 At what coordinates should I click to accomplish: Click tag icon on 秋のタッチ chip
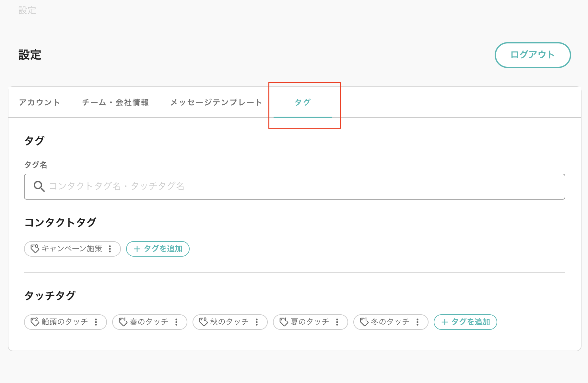coord(203,322)
